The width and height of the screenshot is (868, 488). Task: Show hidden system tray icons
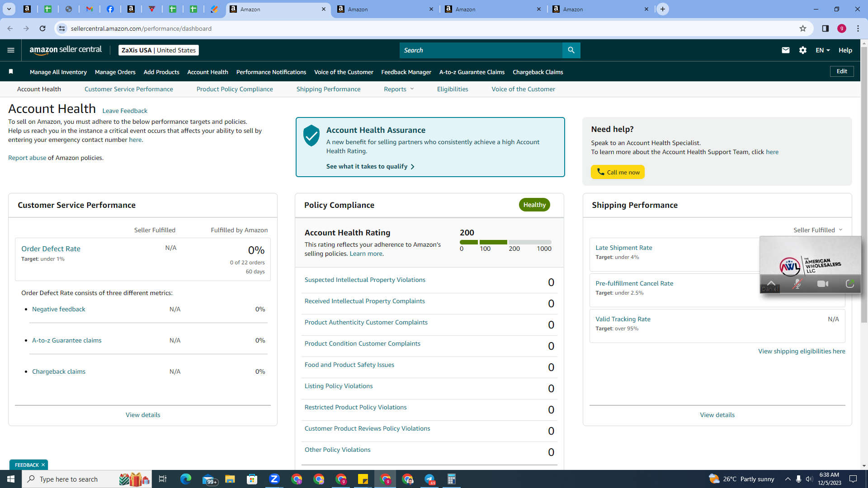788,479
